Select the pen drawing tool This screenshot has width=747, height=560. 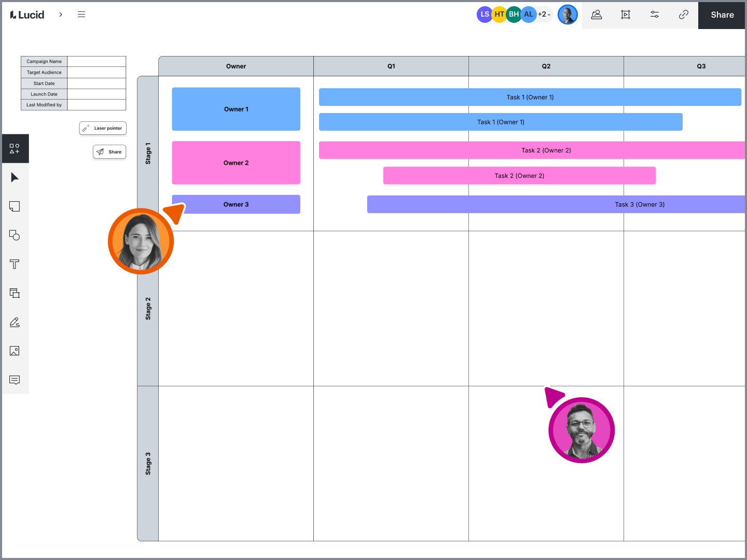[15, 323]
